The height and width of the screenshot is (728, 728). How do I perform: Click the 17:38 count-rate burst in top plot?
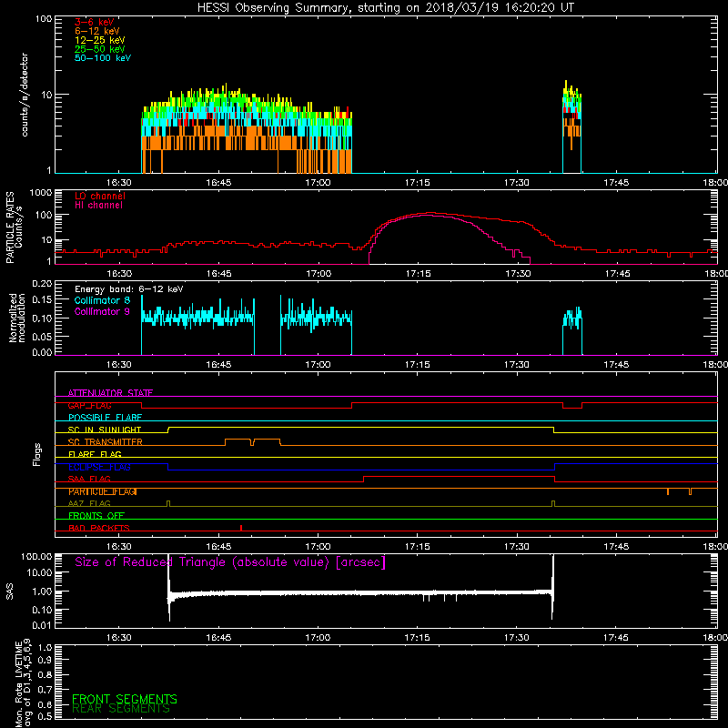pos(571,126)
